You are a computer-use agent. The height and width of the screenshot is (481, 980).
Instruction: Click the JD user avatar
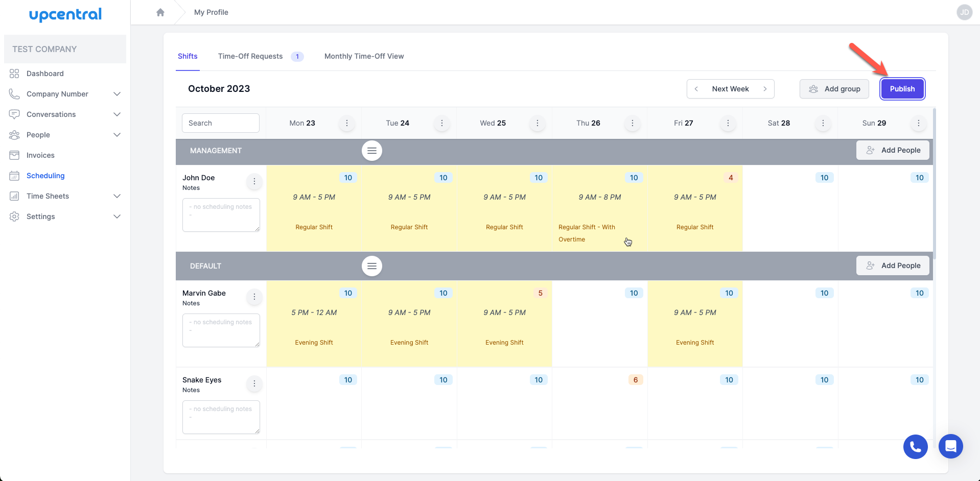coord(964,12)
